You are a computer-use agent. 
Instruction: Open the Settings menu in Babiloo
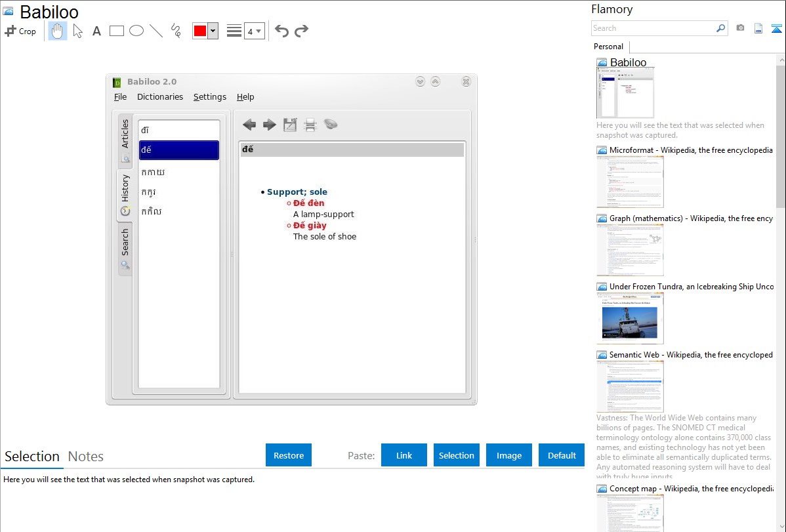(209, 97)
